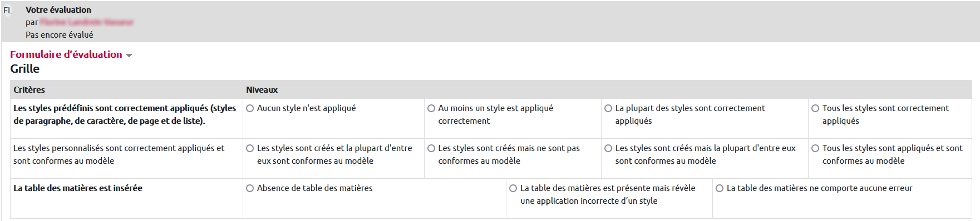This screenshot has height=221, width=980.
Task: Select 'Aucun style n'est appliqué' radio button
Action: [x=250, y=108]
